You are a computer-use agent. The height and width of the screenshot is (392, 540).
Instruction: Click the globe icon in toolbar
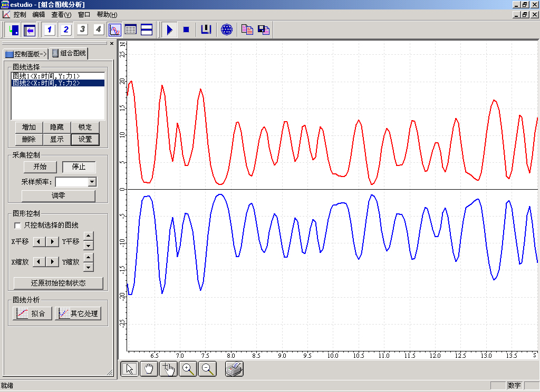pyautogui.click(x=227, y=30)
